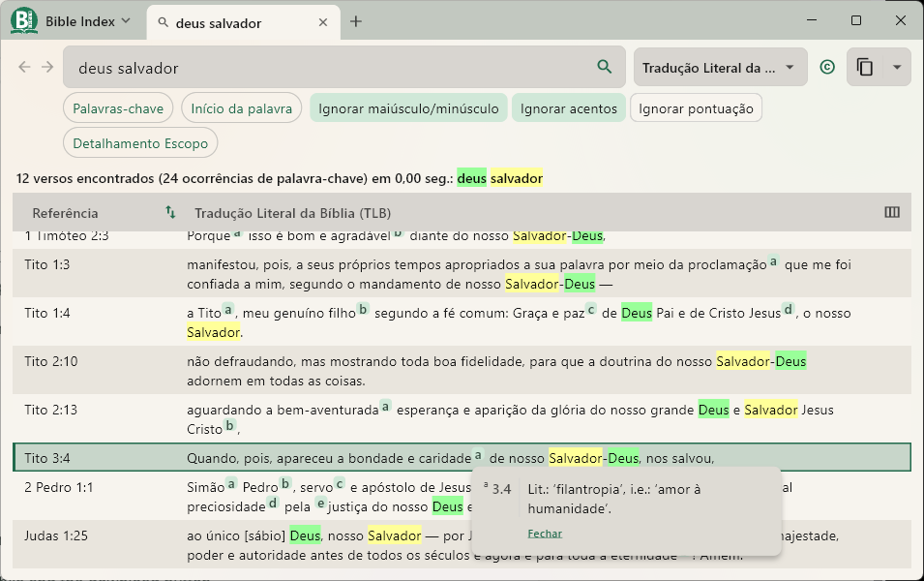Open footnote e before 'justiça' in 2 Pedro 1:1
This screenshot has height=581, width=924.
click(x=320, y=503)
